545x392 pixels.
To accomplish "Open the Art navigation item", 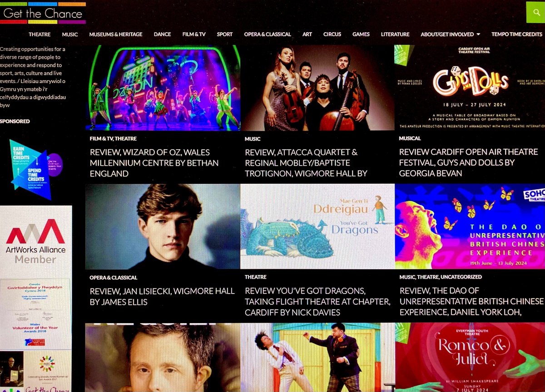I will tap(307, 34).
